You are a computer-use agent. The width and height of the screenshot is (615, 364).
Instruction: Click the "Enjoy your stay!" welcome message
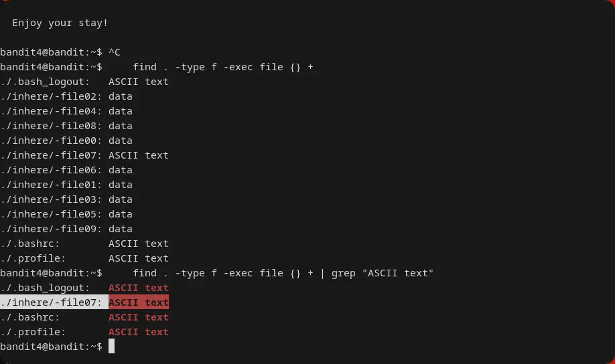pyautogui.click(x=60, y=23)
